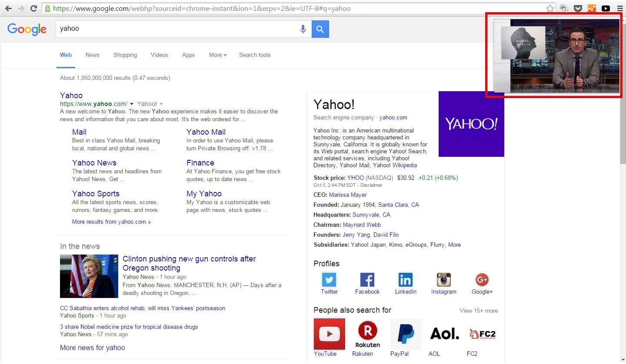Click the browser forward arrow
626x364 pixels.
point(21,8)
